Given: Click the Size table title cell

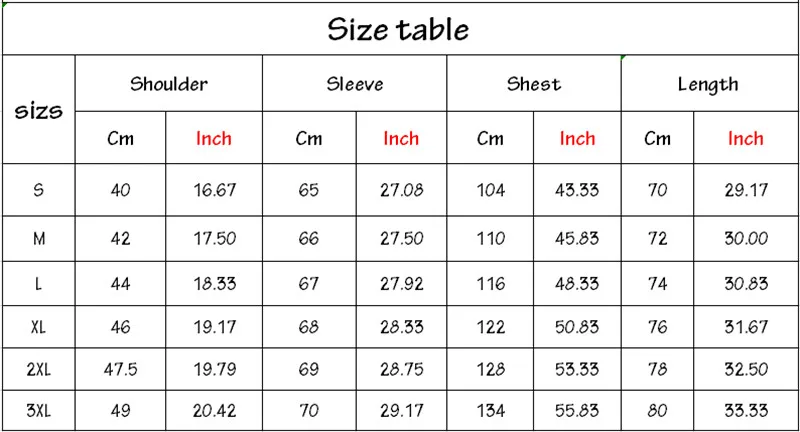Looking at the screenshot, I should 400,29.
